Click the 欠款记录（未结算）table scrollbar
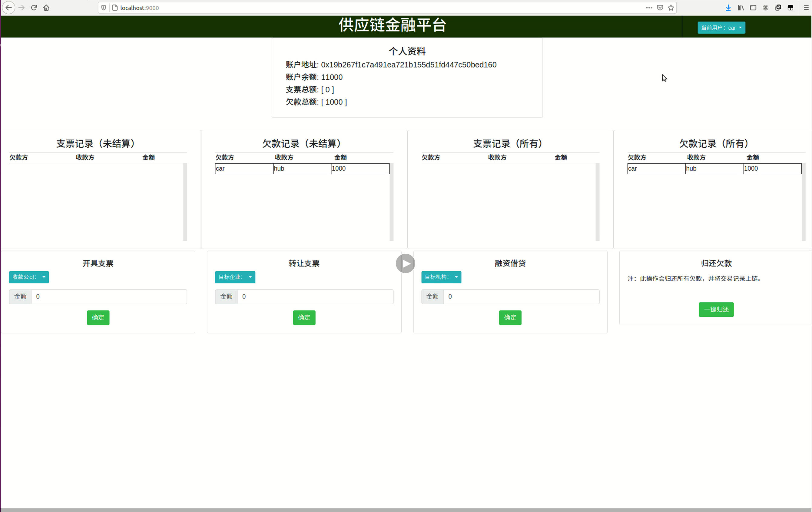This screenshot has width=812, height=512. (391, 202)
